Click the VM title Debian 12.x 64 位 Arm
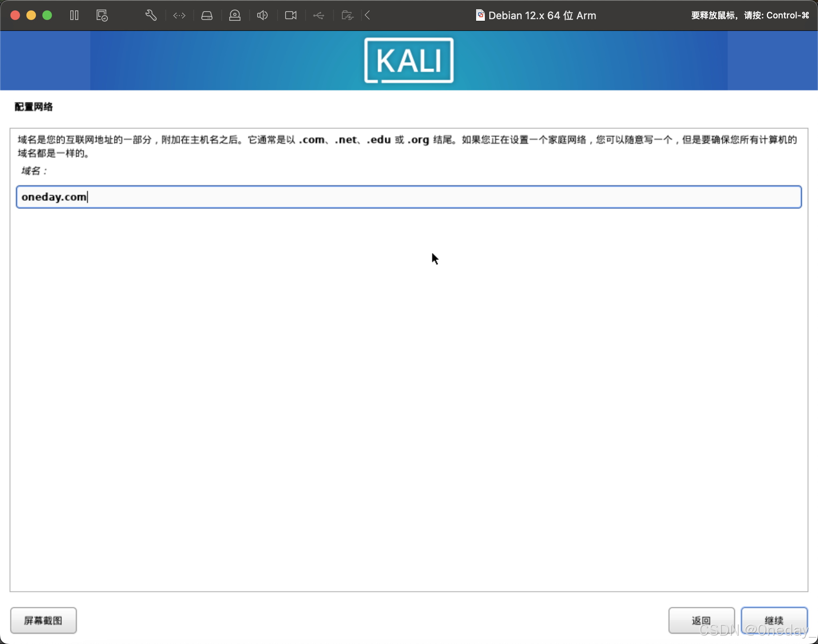The height and width of the screenshot is (644, 818). point(542,15)
